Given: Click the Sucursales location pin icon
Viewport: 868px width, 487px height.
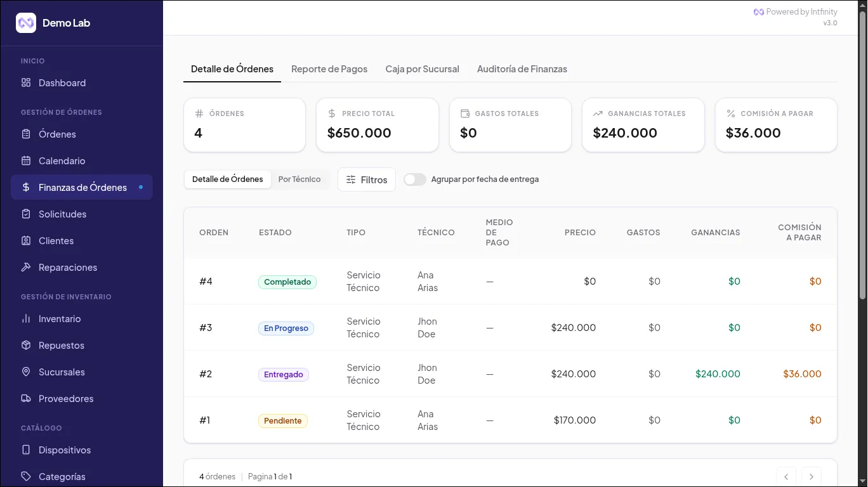Looking at the screenshot, I should pyautogui.click(x=26, y=372).
